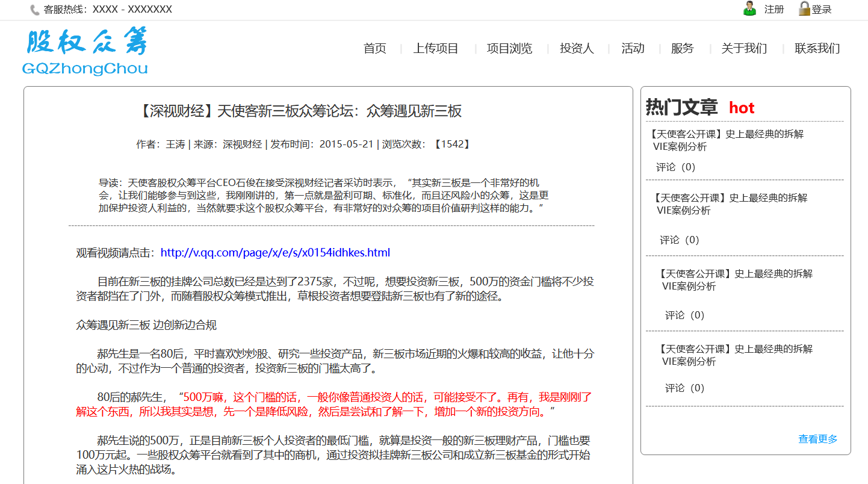Click the padlock icon next to 登录

point(804,8)
